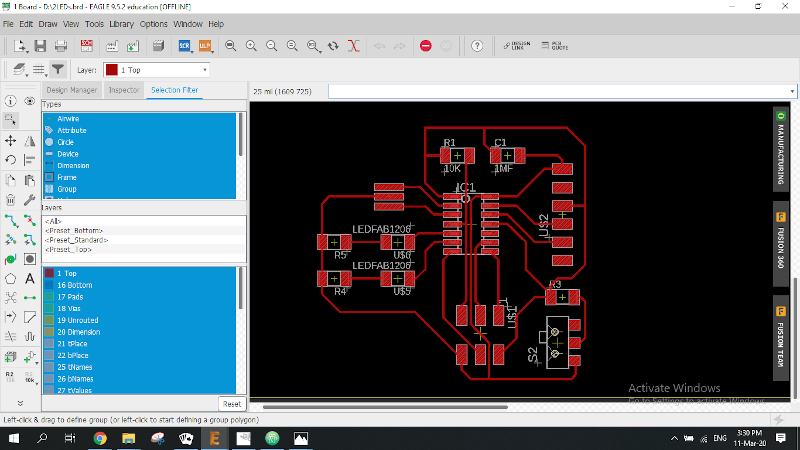Open the Options menu

[x=153, y=24]
